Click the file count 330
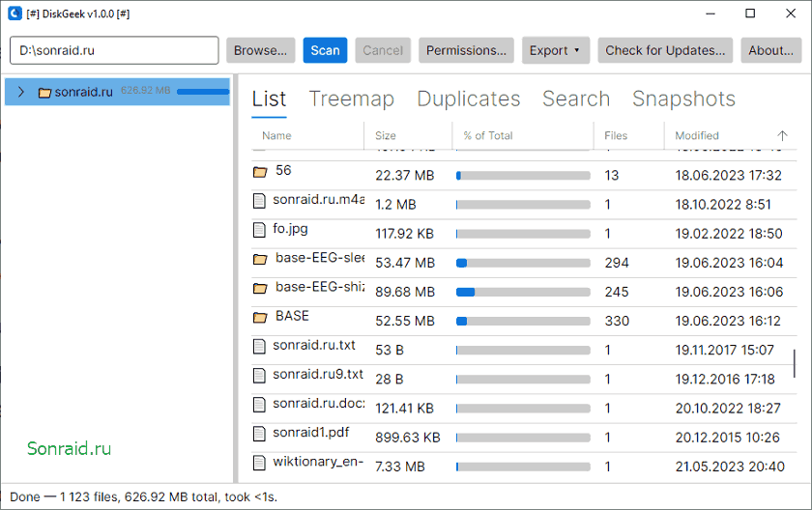This screenshot has width=812, height=510. click(617, 321)
